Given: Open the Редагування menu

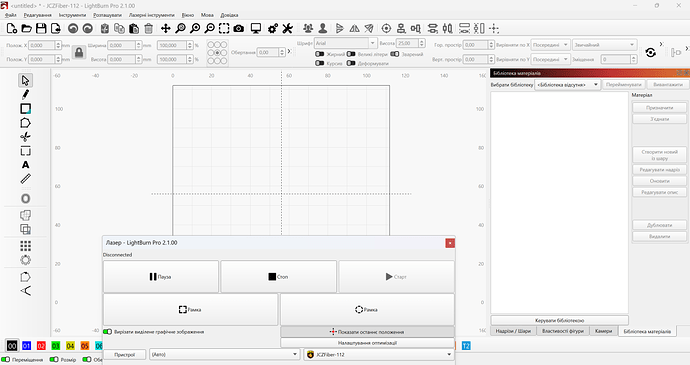Looking at the screenshot, I should click(38, 15).
